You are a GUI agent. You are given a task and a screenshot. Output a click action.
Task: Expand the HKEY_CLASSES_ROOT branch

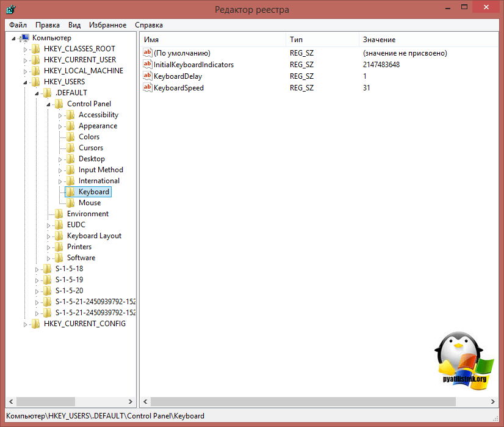[x=26, y=49]
